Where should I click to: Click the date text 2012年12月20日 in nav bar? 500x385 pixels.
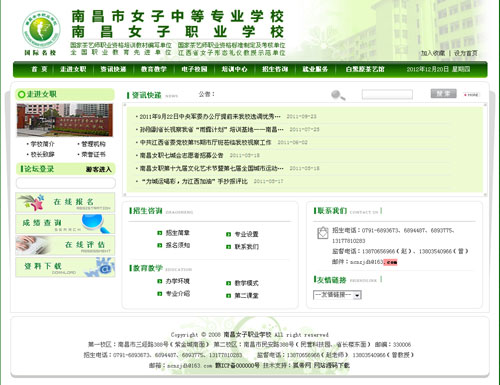[x=427, y=69]
